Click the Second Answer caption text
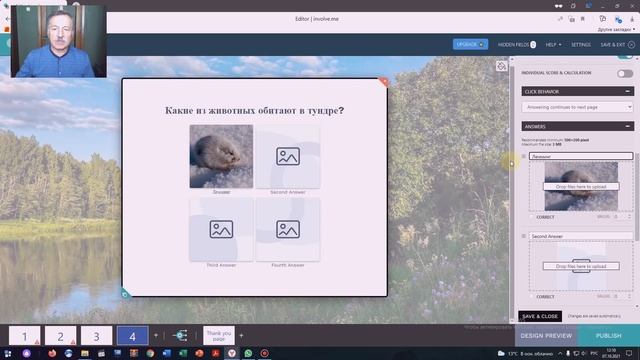The width and height of the screenshot is (640, 360). (x=288, y=192)
